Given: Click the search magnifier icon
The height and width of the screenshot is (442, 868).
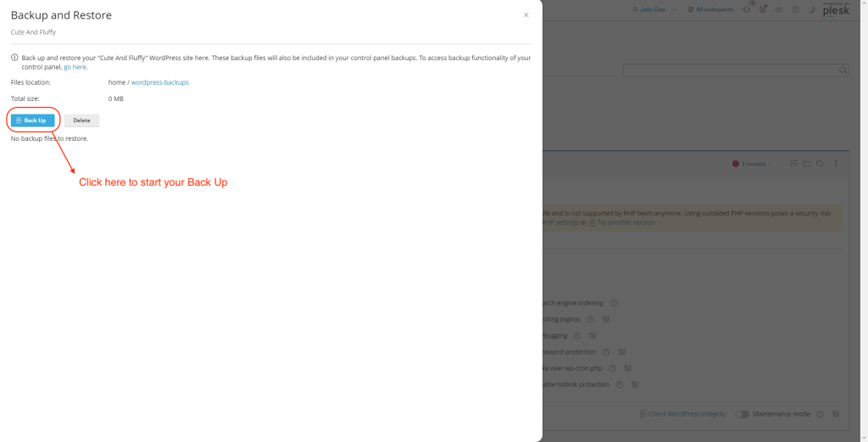Looking at the screenshot, I should coord(843,70).
